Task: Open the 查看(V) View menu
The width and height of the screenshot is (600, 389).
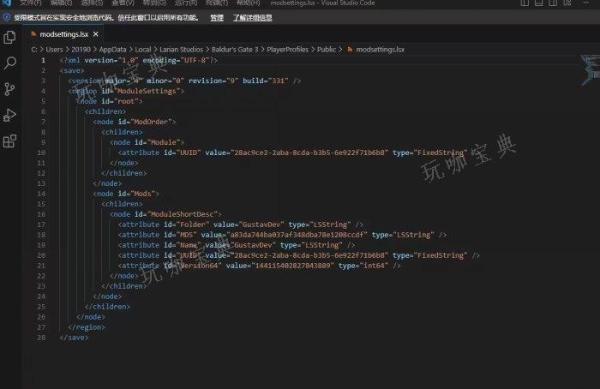Action: click(x=123, y=3)
